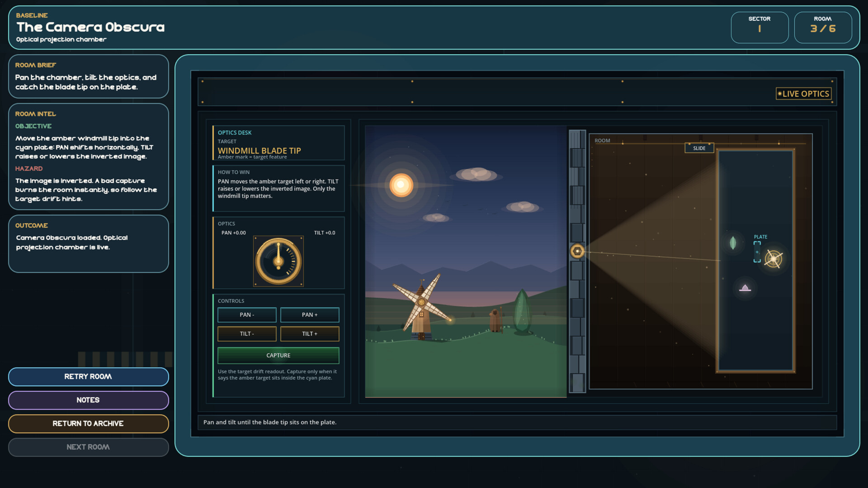The width and height of the screenshot is (868, 488).
Task: Open the Notes panel
Action: (88, 400)
